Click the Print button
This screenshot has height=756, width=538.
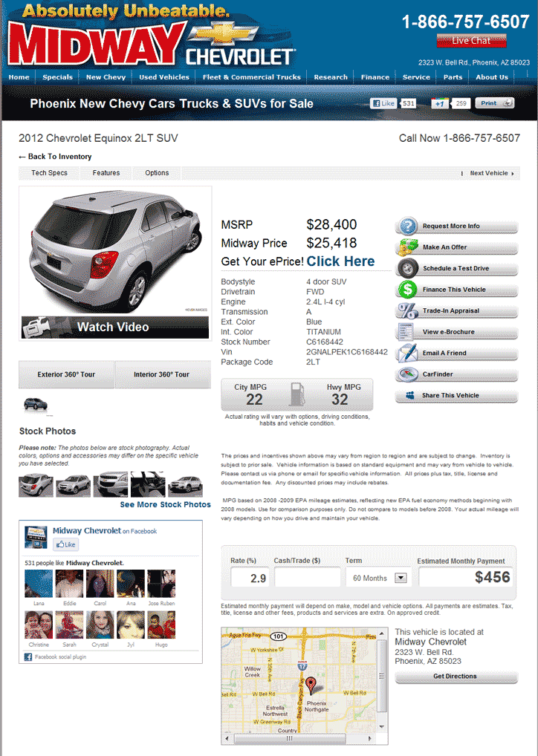pyautogui.click(x=495, y=103)
